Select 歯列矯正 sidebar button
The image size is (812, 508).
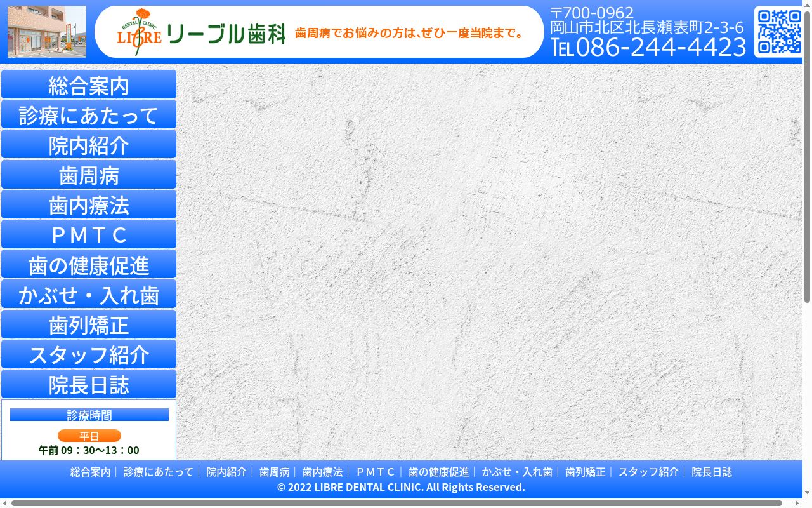pyautogui.click(x=89, y=324)
